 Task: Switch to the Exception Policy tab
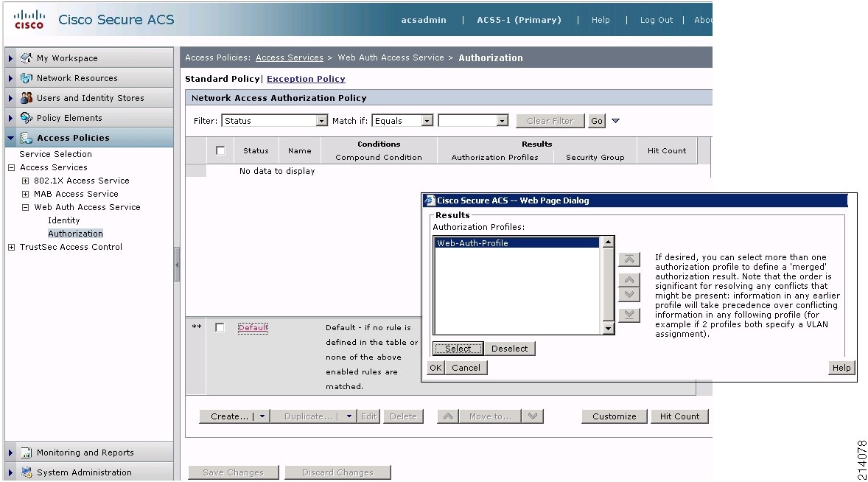[x=306, y=79]
